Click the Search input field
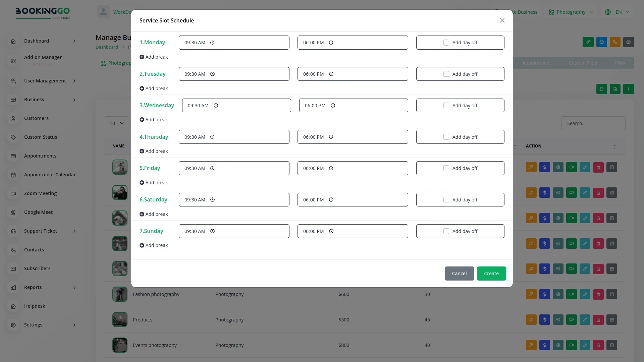Screen dimensions: 644x362 [593, 123]
